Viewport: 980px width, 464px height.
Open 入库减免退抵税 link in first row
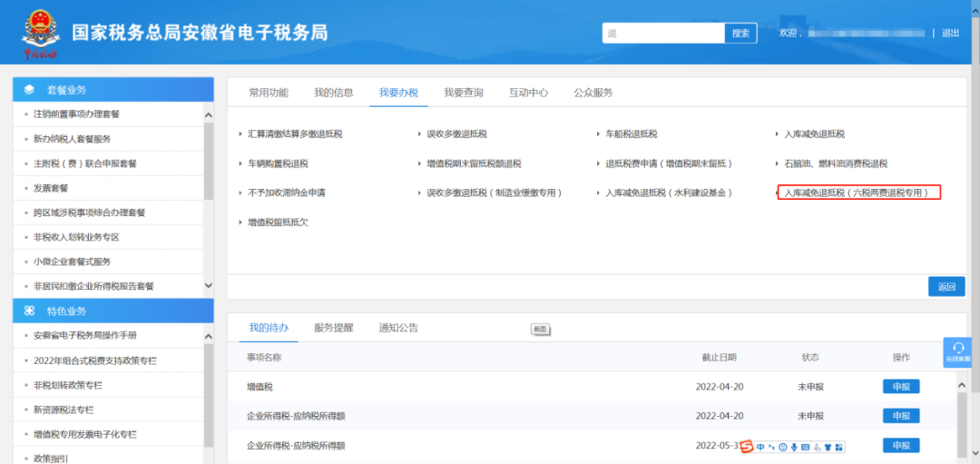click(x=814, y=133)
